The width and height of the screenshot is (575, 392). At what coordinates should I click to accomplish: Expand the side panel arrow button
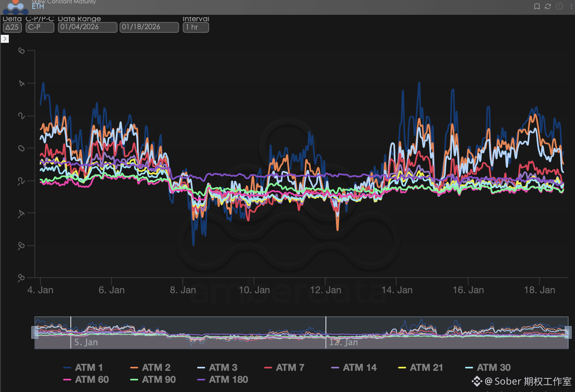tap(5, 39)
